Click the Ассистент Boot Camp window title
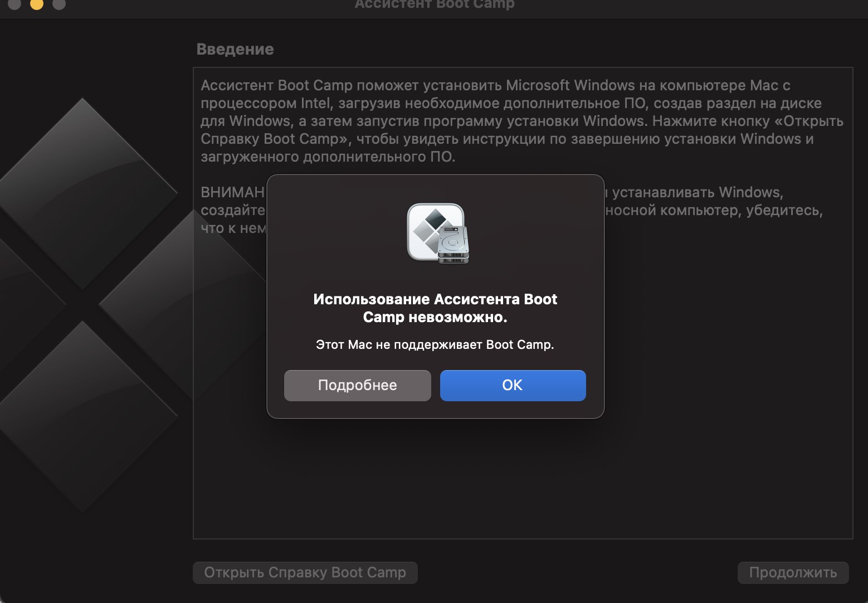Viewport: 868px width, 603px height. click(x=435, y=4)
